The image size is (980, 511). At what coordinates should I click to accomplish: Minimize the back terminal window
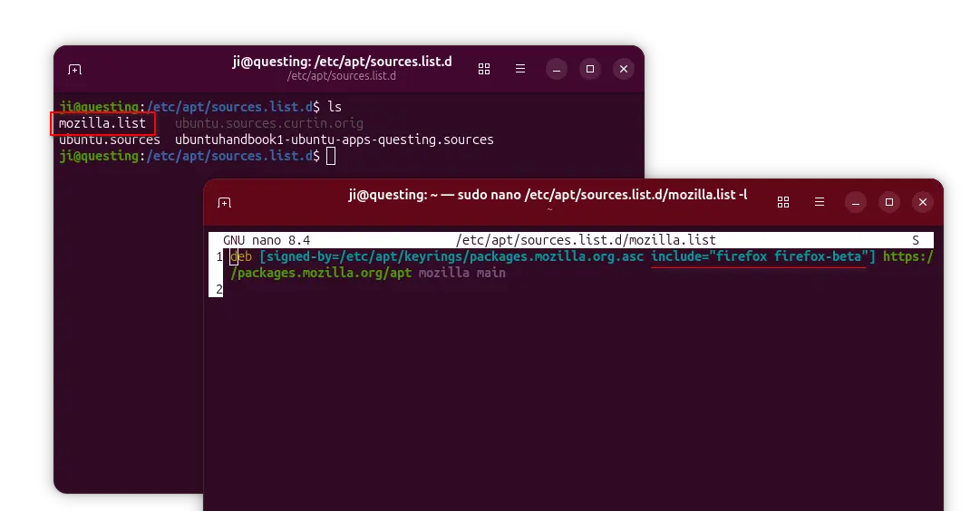pyautogui.click(x=557, y=69)
